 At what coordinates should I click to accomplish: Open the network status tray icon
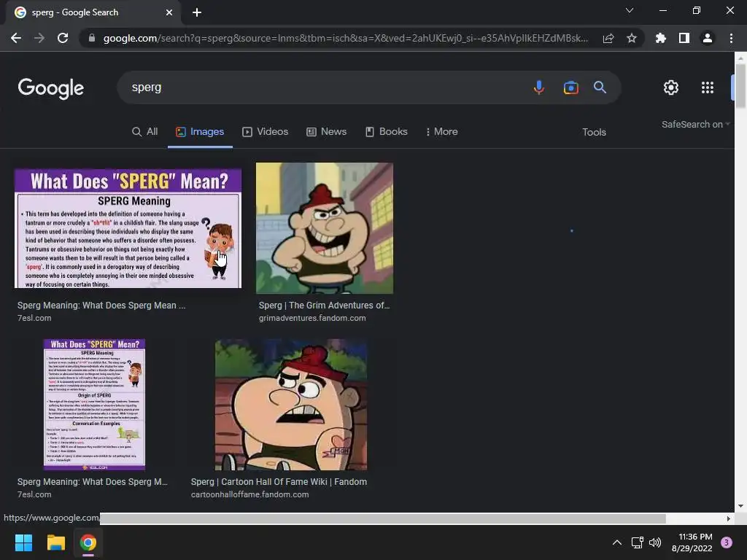[637, 542]
